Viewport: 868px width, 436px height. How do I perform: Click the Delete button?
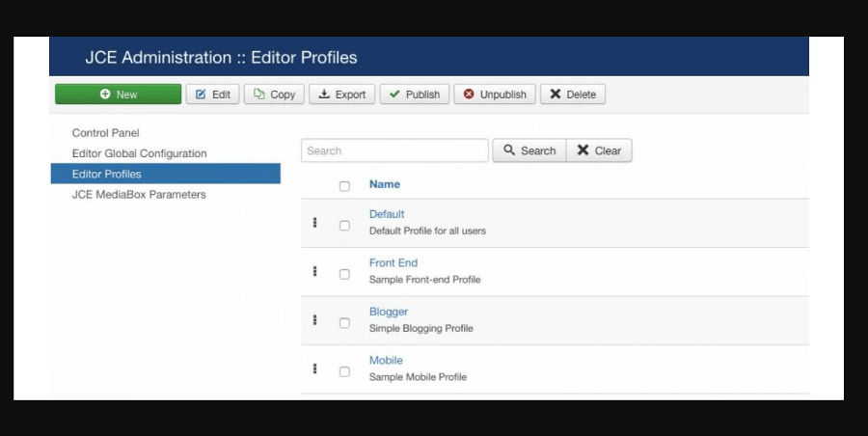pyautogui.click(x=572, y=95)
